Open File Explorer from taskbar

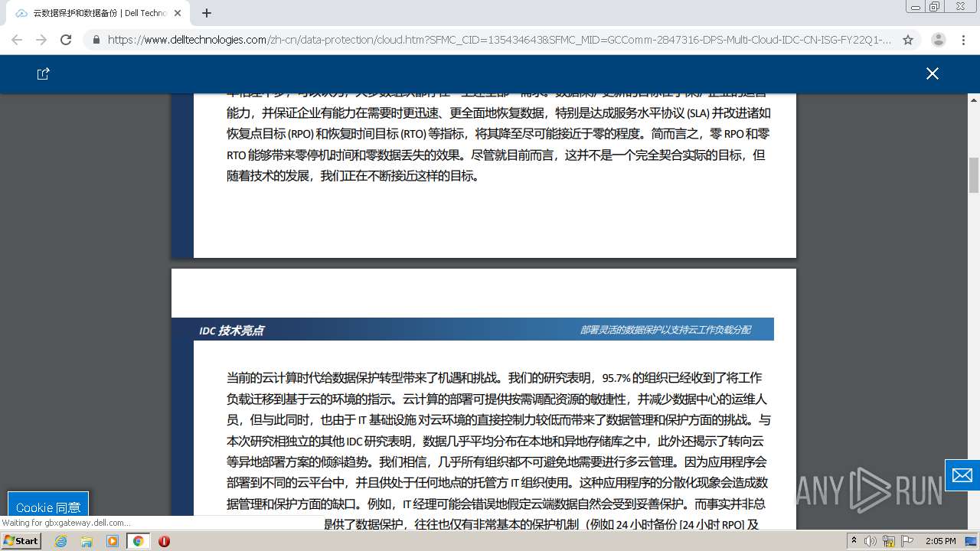87,541
